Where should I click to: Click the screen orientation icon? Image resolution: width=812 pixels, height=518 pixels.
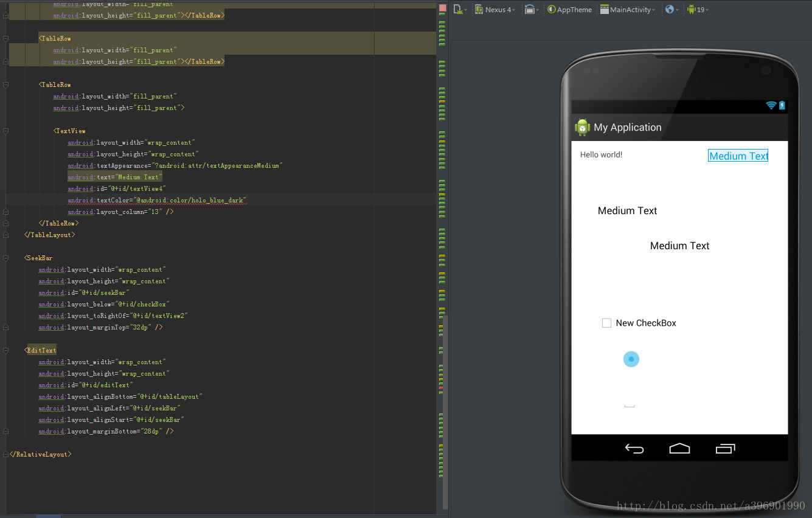point(530,9)
